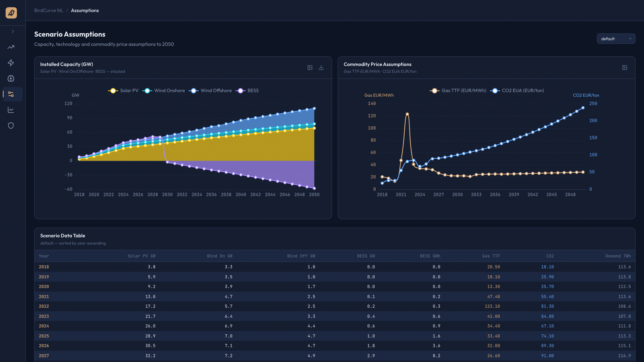Click the Scenario Data Table title

click(x=63, y=236)
